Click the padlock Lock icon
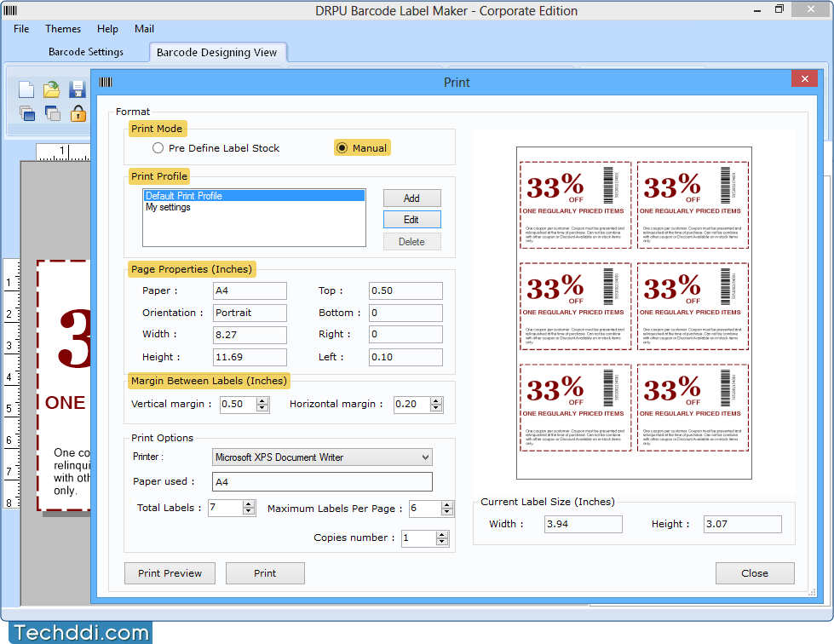 click(78, 113)
